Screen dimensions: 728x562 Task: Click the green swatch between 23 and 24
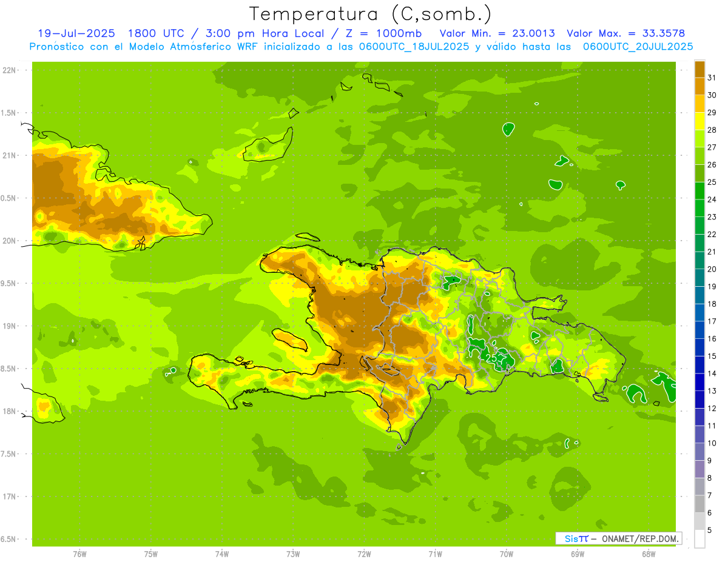(700, 209)
